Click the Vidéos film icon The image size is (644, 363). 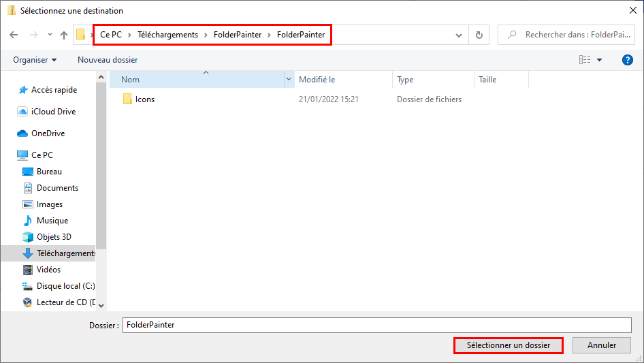pyautogui.click(x=27, y=270)
